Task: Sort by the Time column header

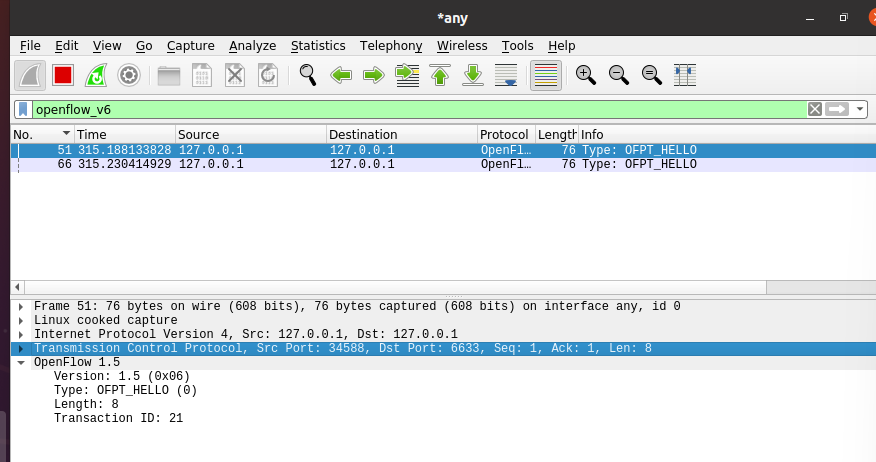Action: pyautogui.click(x=125, y=135)
